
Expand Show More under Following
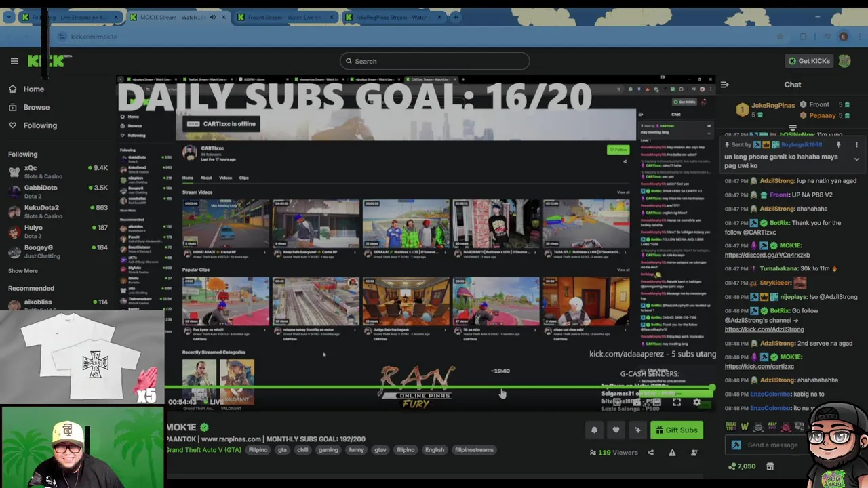click(23, 271)
